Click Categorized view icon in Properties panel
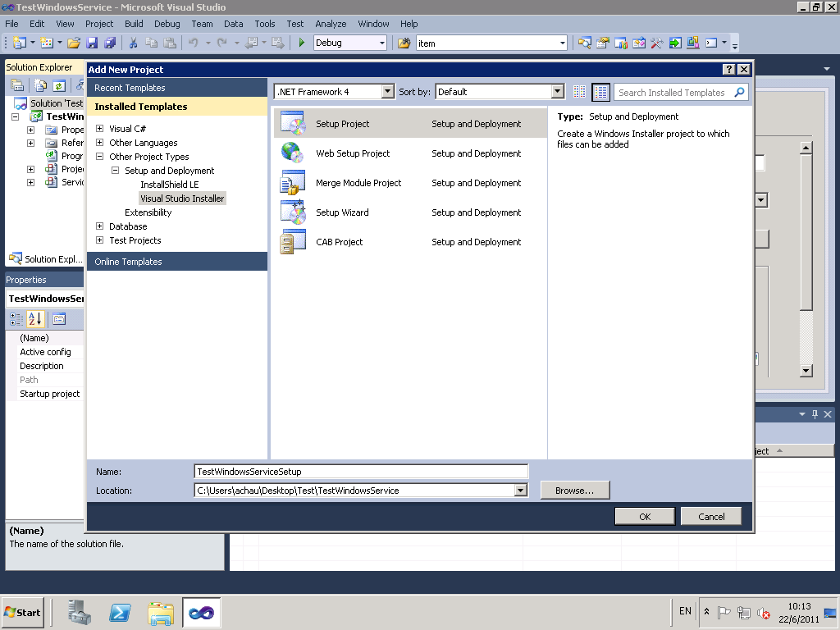Screen dimensions: 840x630 16,319
